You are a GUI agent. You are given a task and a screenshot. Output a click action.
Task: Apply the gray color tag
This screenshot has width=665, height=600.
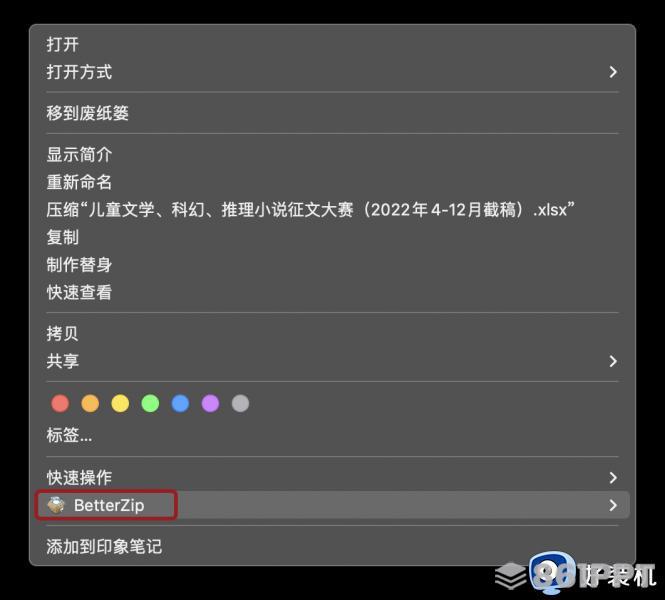point(240,403)
